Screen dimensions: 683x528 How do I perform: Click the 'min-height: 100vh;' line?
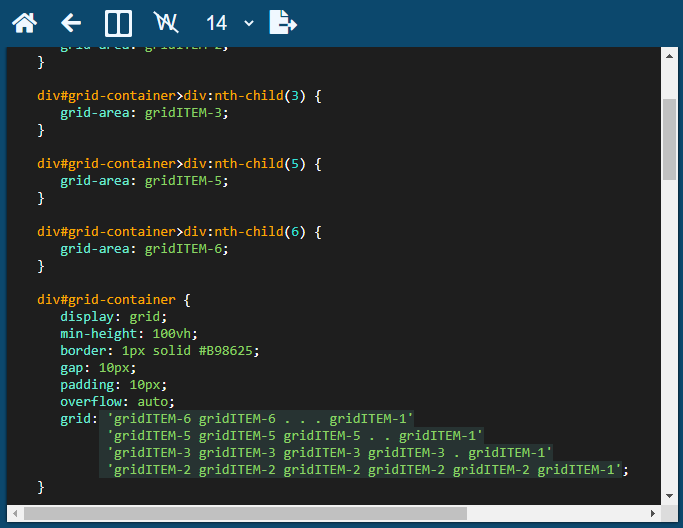[x=129, y=334]
